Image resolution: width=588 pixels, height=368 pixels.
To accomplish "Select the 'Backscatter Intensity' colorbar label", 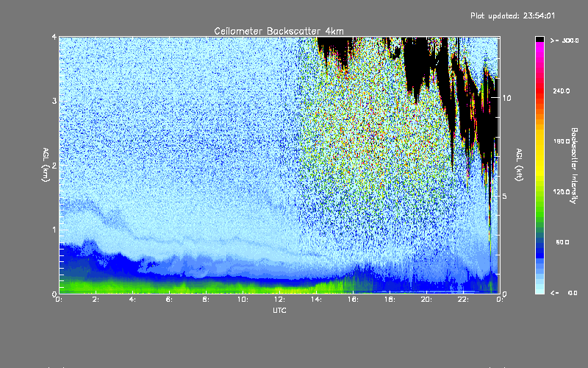I will pyautogui.click(x=574, y=166).
